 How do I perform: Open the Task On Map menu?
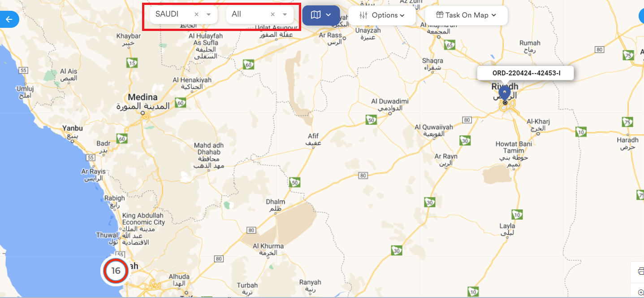[x=466, y=15]
